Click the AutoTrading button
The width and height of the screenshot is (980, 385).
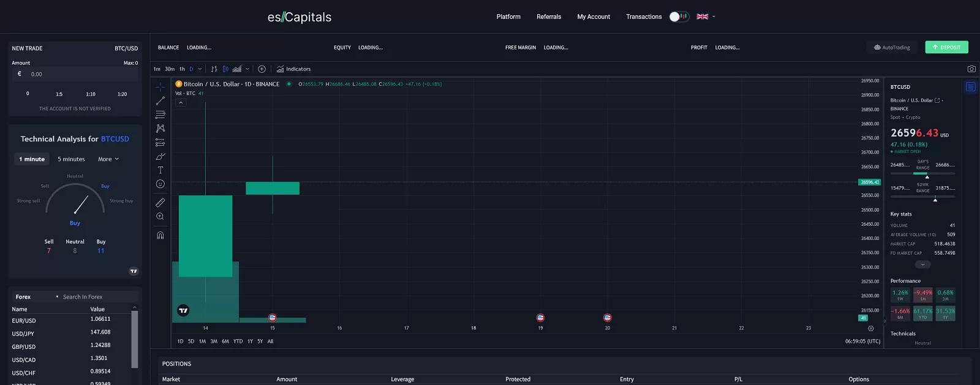892,47
